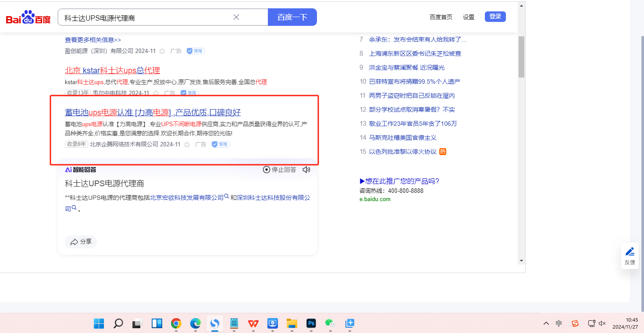
Task: Open WeChat from the taskbar
Action: point(330,323)
